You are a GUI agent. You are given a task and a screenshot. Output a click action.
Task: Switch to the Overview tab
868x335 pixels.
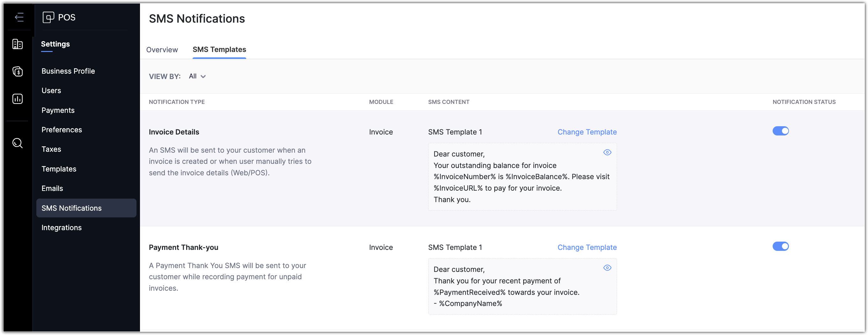tap(162, 50)
